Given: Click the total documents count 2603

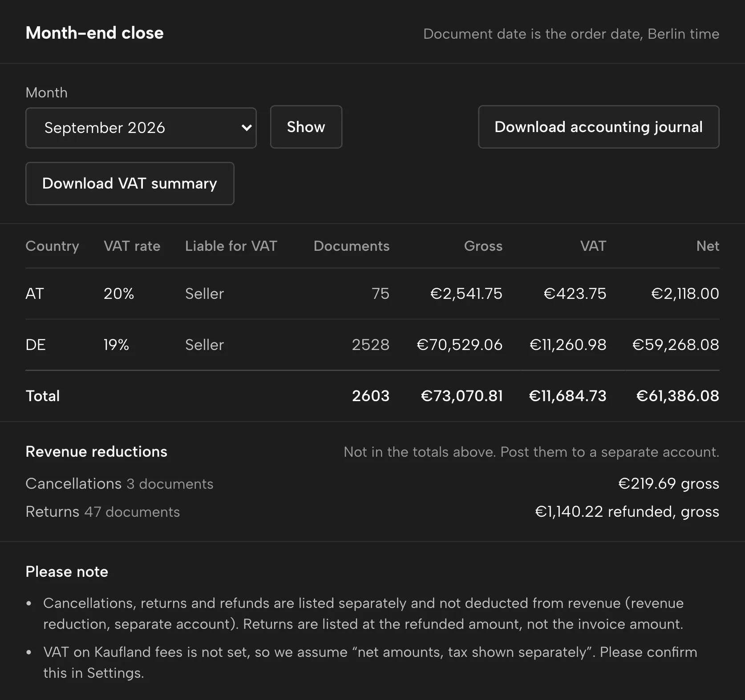Looking at the screenshot, I should [370, 396].
